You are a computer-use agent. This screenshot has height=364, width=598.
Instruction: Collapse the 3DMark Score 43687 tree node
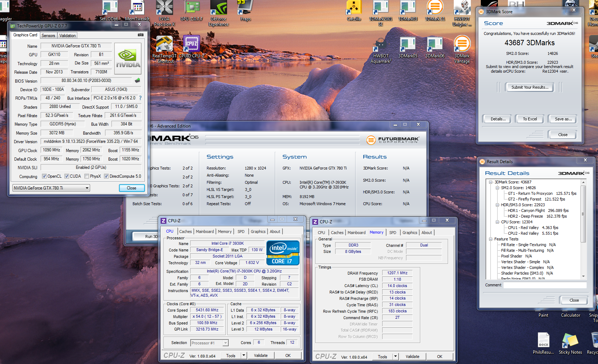pyautogui.click(x=490, y=182)
